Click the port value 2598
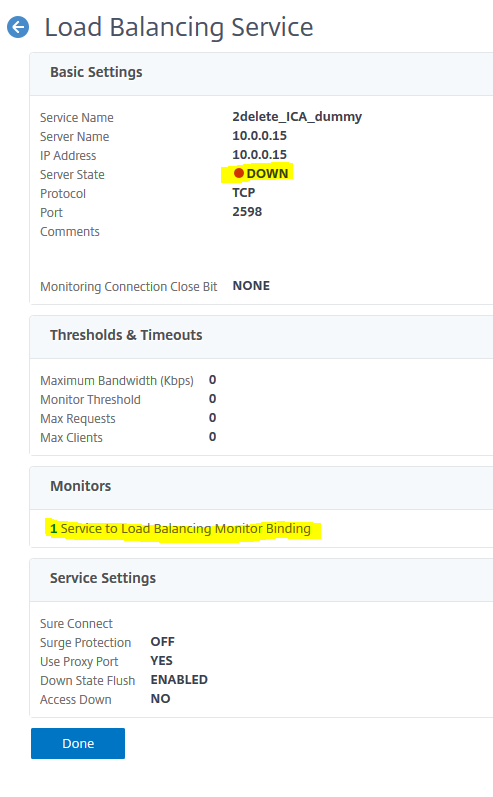The image size is (493, 797). 247,211
